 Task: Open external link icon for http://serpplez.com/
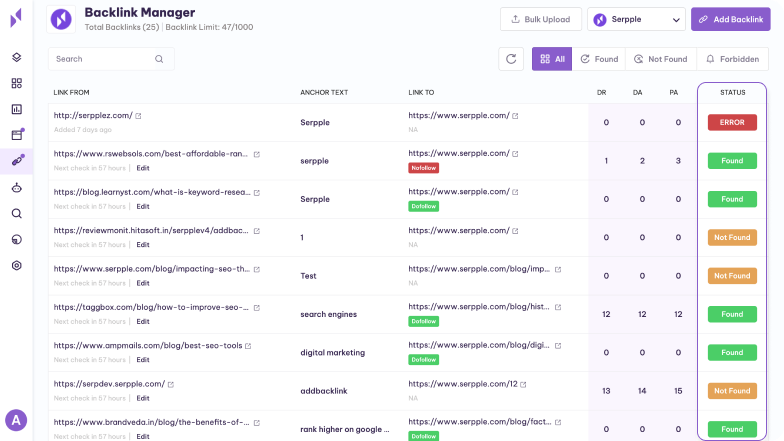(x=138, y=116)
